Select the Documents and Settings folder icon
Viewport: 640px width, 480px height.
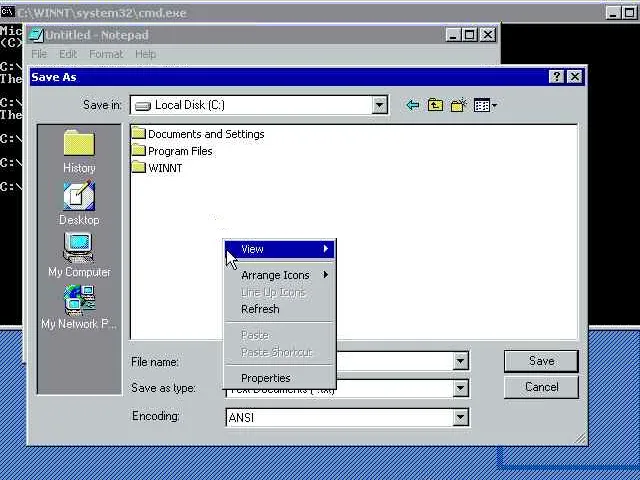coord(139,133)
